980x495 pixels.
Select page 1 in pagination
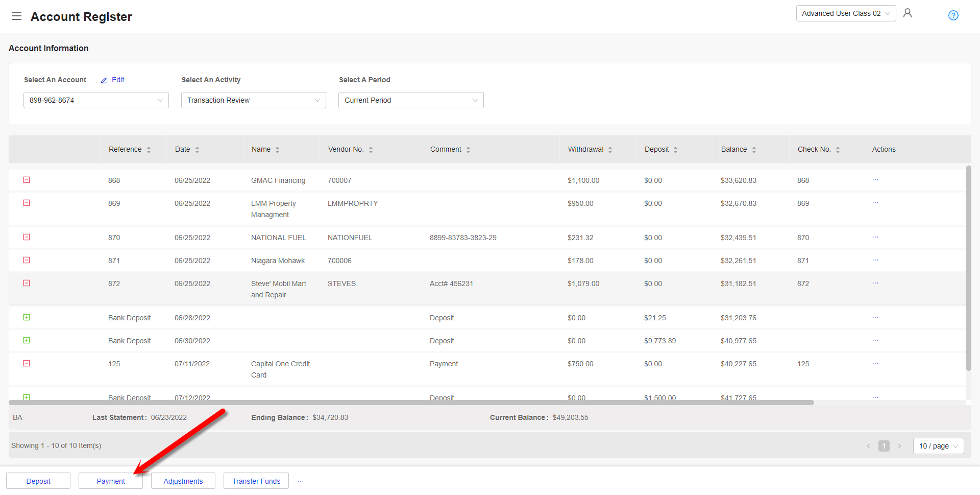[x=884, y=446]
